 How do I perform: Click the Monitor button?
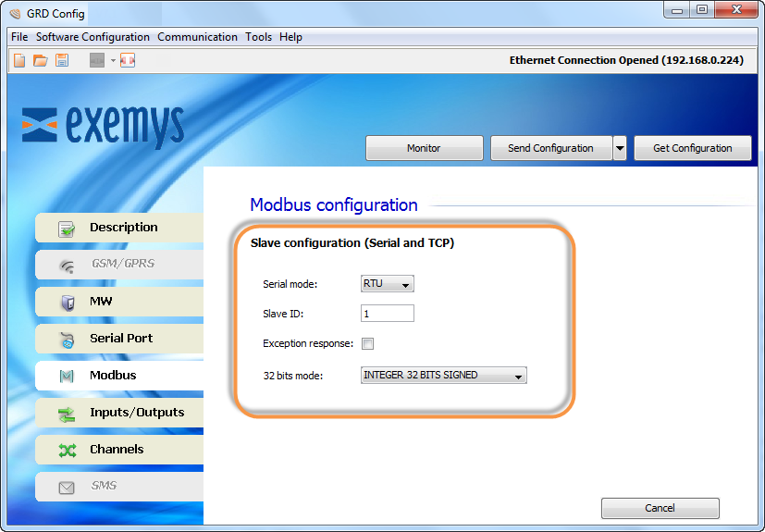[x=424, y=148]
